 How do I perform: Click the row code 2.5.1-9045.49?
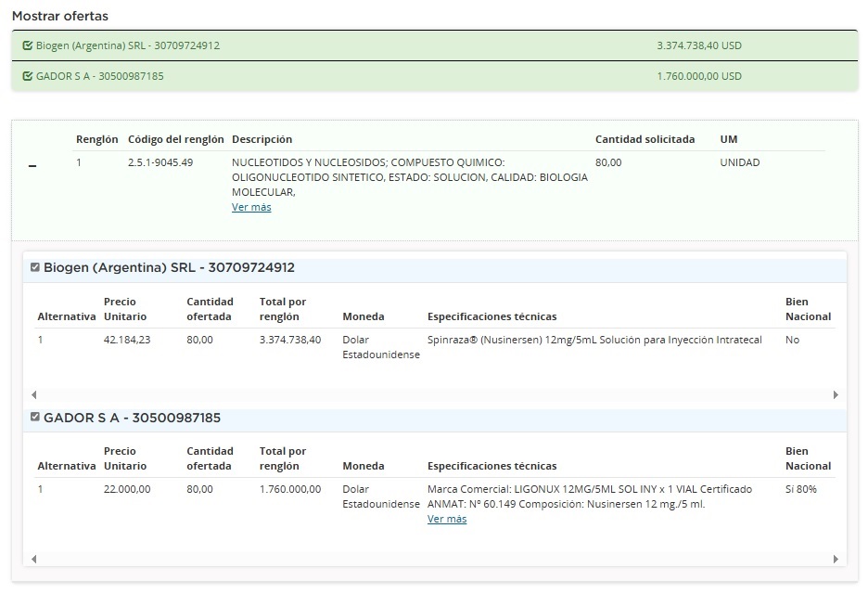click(160, 162)
